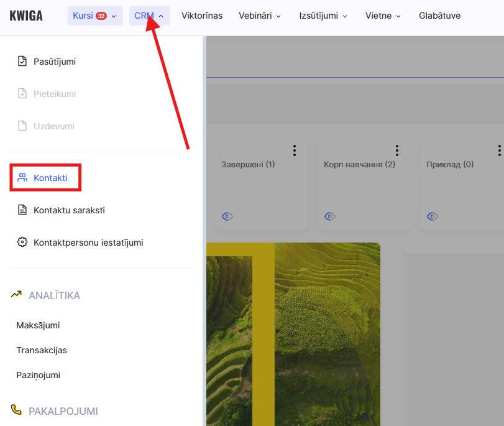Toggle visibility eye on Приклад card
This screenshot has height=426, width=504.
click(433, 216)
